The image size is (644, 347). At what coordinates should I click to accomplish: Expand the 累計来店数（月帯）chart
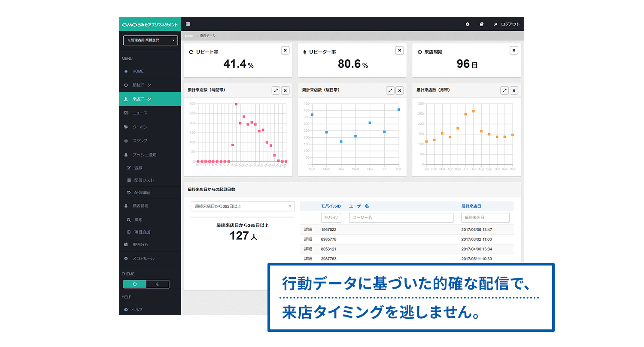click(x=504, y=91)
